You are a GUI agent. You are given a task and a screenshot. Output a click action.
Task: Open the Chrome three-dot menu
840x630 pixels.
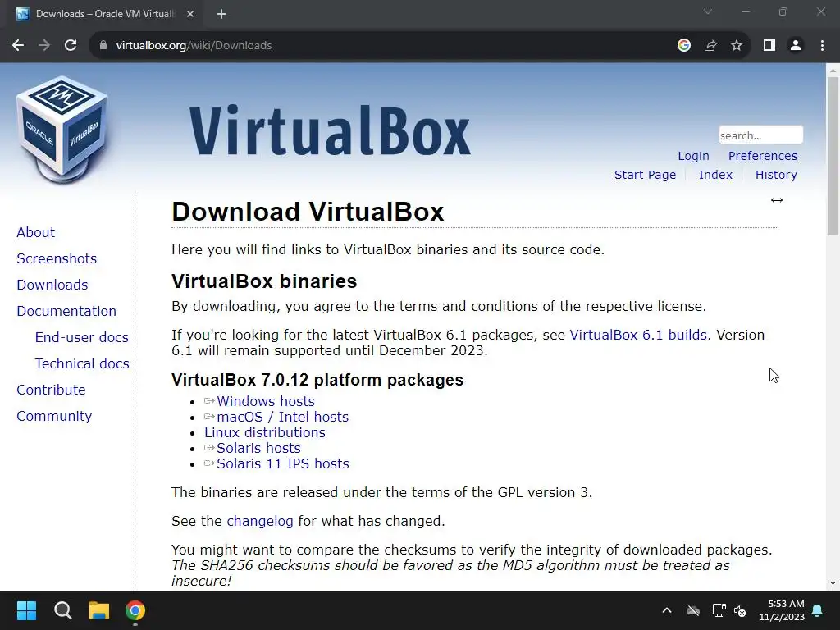point(822,46)
